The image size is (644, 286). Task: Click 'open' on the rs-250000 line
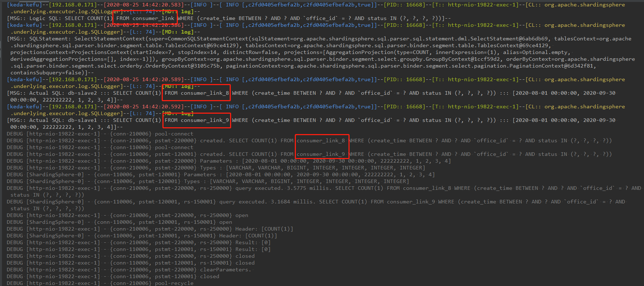242,215
